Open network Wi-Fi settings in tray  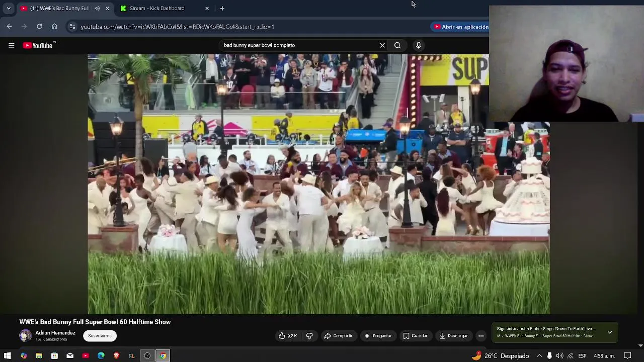pyautogui.click(x=570, y=356)
